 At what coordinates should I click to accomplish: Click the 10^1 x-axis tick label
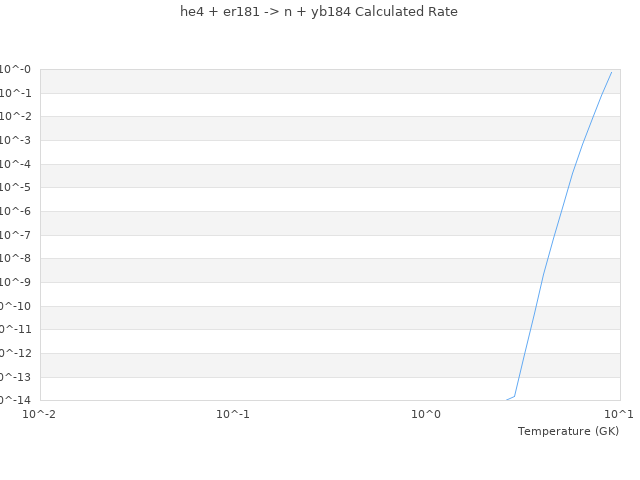(619, 414)
